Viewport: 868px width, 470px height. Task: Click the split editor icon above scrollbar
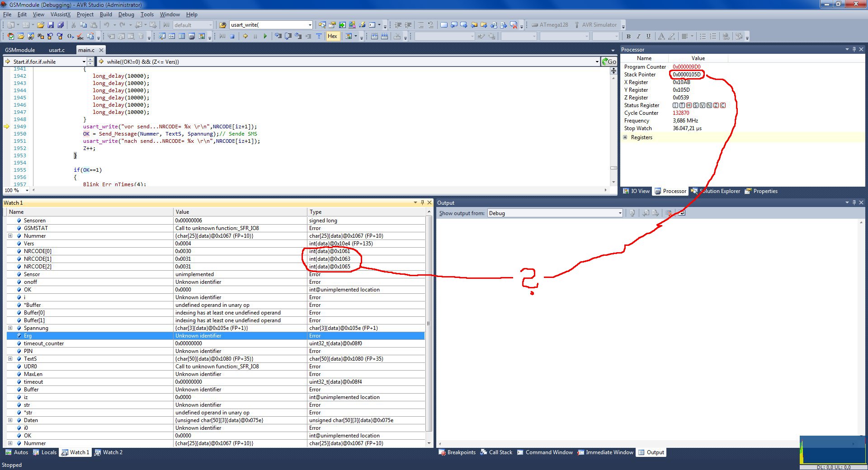[613, 70]
